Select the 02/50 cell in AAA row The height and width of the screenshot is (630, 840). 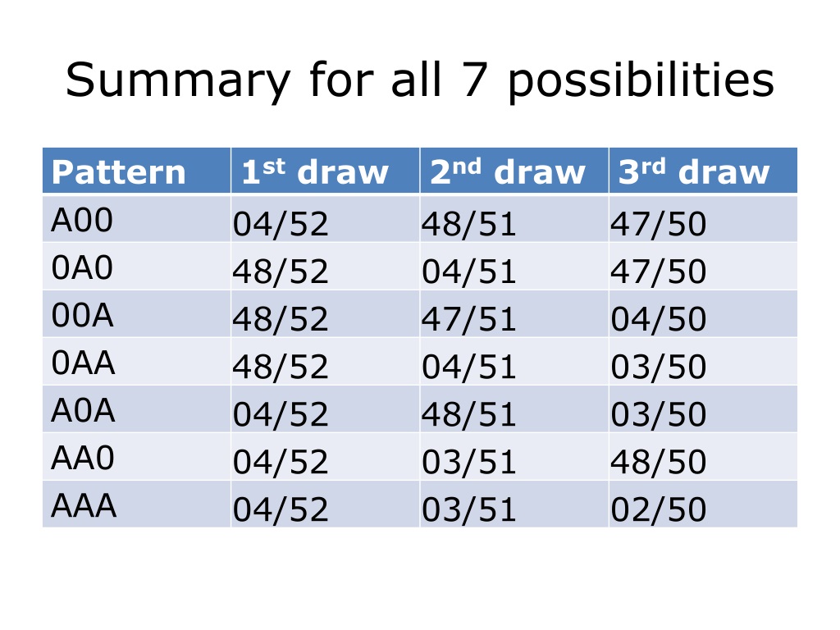point(703,504)
